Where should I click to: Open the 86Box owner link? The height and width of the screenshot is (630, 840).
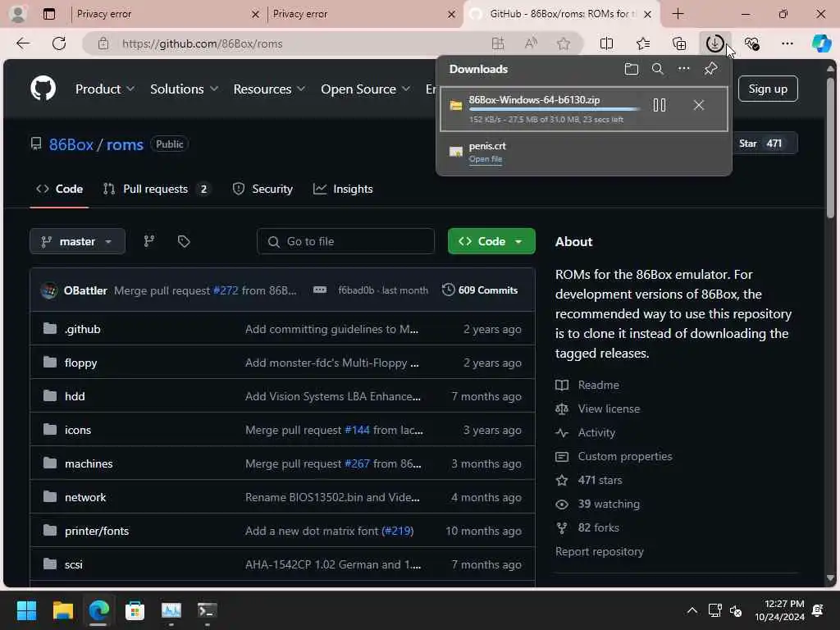pyautogui.click(x=71, y=144)
